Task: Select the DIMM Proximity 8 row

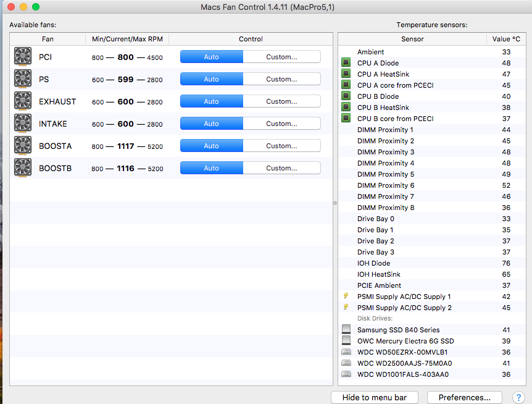Action: (432, 208)
